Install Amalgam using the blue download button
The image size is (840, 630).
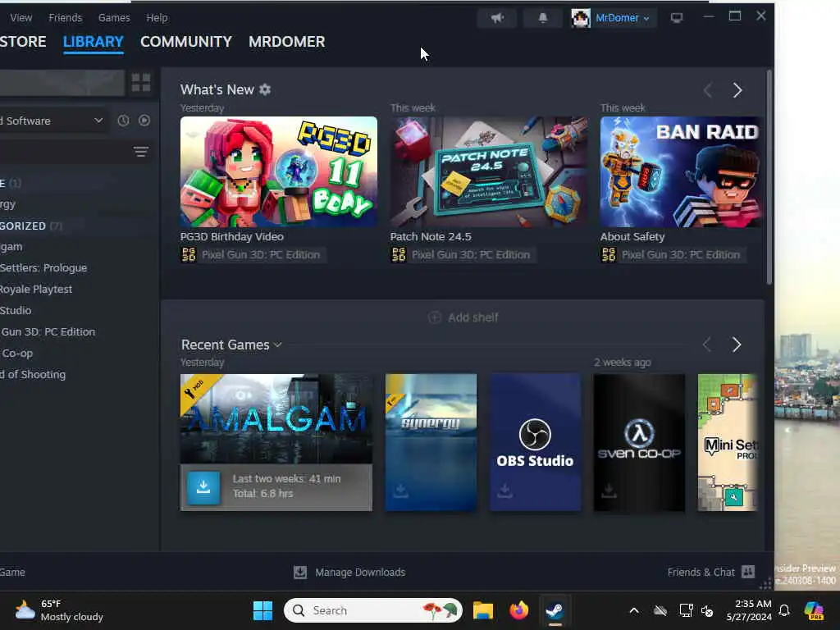pyautogui.click(x=203, y=487)
